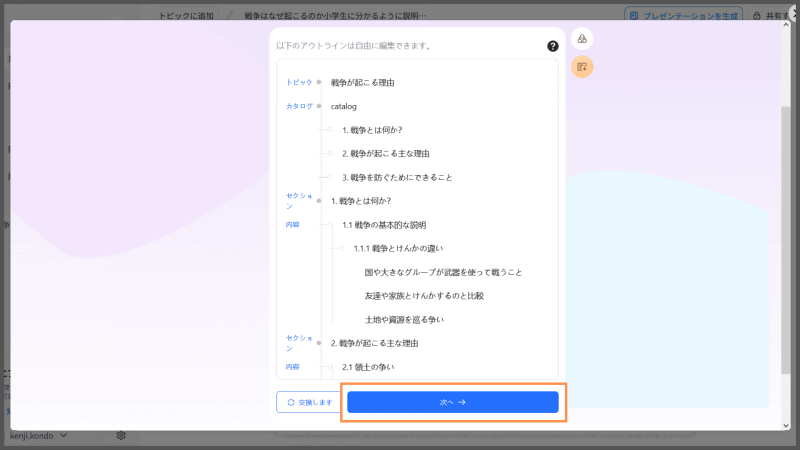Click the 次へ next button
Image resolution: width=800 pixels, height=450 pixels.
click(453, 402)
